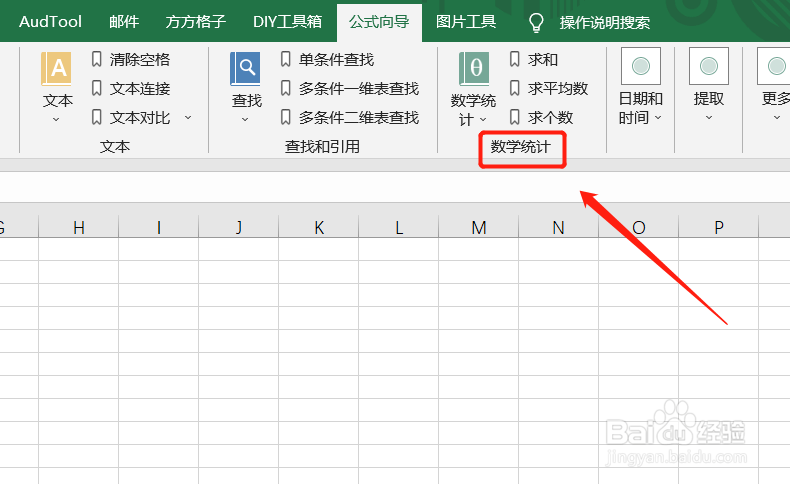Click the 清除空格 command

(140, 59)
